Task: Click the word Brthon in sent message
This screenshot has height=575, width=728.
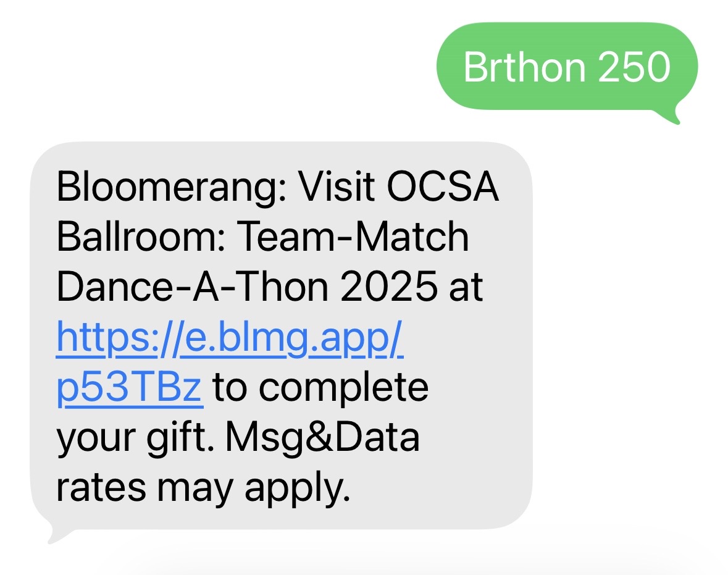Action: click(521, 67)
